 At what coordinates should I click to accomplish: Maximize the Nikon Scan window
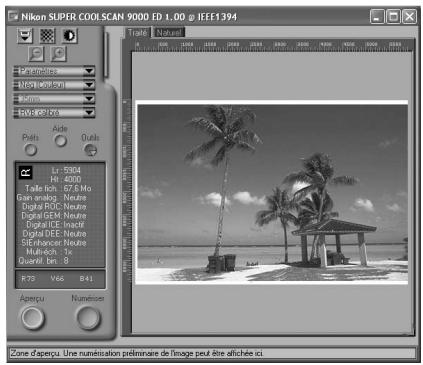pos(393,16)
